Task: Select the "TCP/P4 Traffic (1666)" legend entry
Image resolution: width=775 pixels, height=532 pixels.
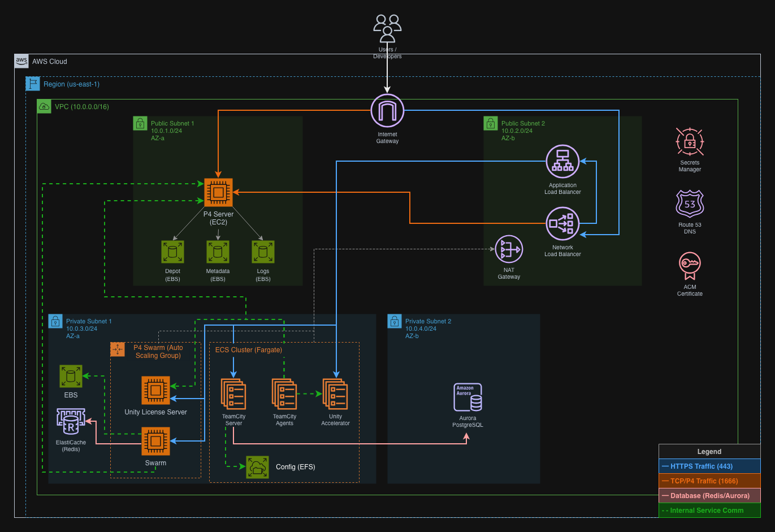Action: pos(709,481)
